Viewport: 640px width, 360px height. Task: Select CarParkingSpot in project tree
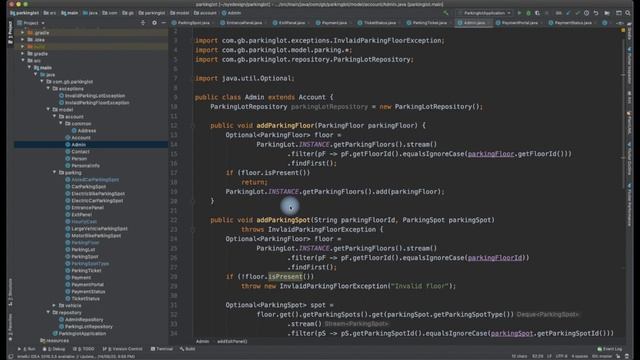click(x=85, y=187)
